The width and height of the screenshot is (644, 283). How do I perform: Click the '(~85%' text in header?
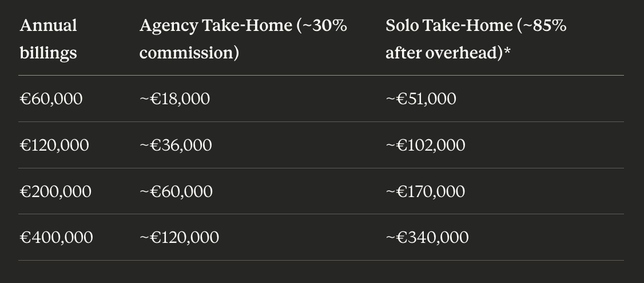(542, 26)
